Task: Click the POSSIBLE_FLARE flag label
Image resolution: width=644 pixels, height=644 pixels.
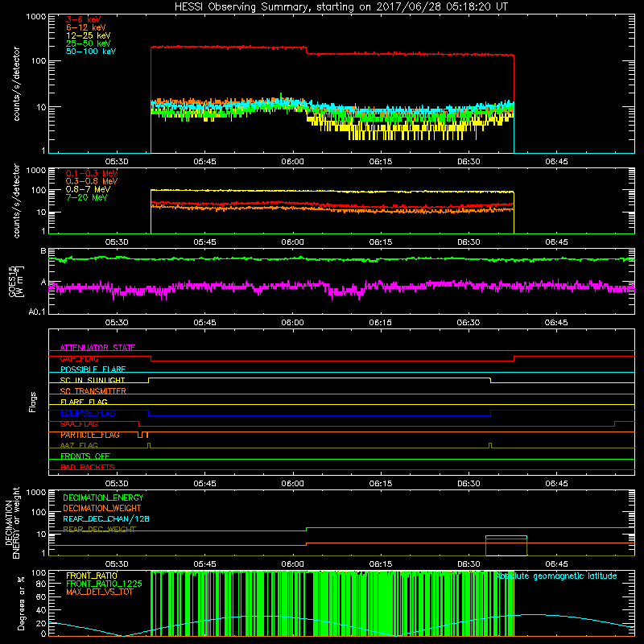Action: (x=93, y=369)
